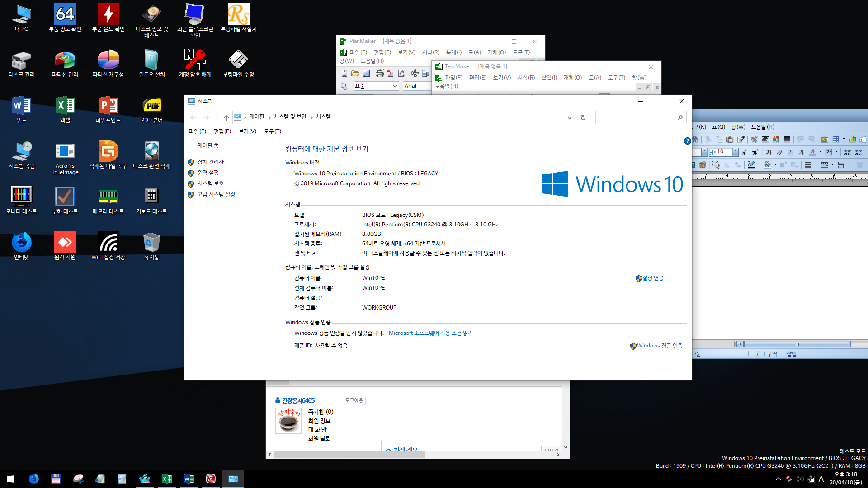Open the WiFi 설정 저장 desktop icon
Image resolution: width=868 pixels, height=488 pixels.
coord(108,246)
